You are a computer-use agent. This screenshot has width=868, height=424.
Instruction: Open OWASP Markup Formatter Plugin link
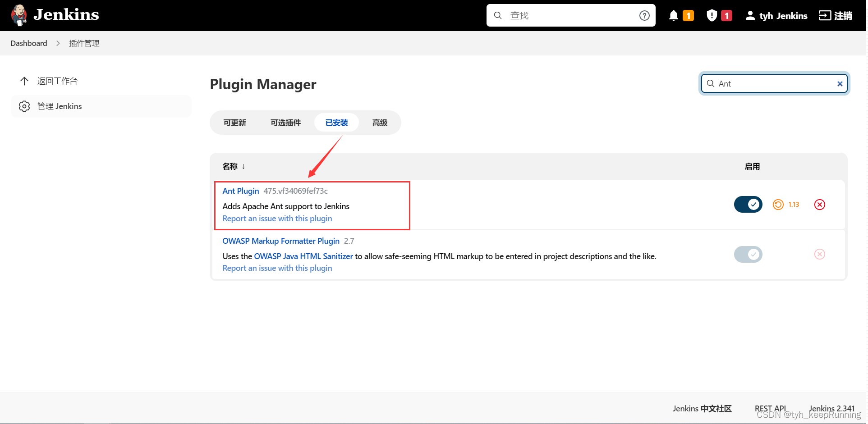pyautogui.click(x=281, y=241)
